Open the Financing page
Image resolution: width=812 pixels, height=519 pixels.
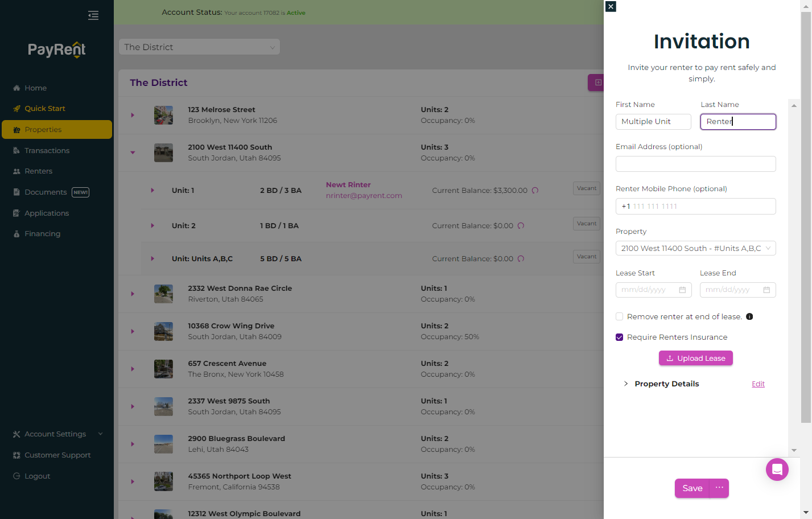point(42,234)
